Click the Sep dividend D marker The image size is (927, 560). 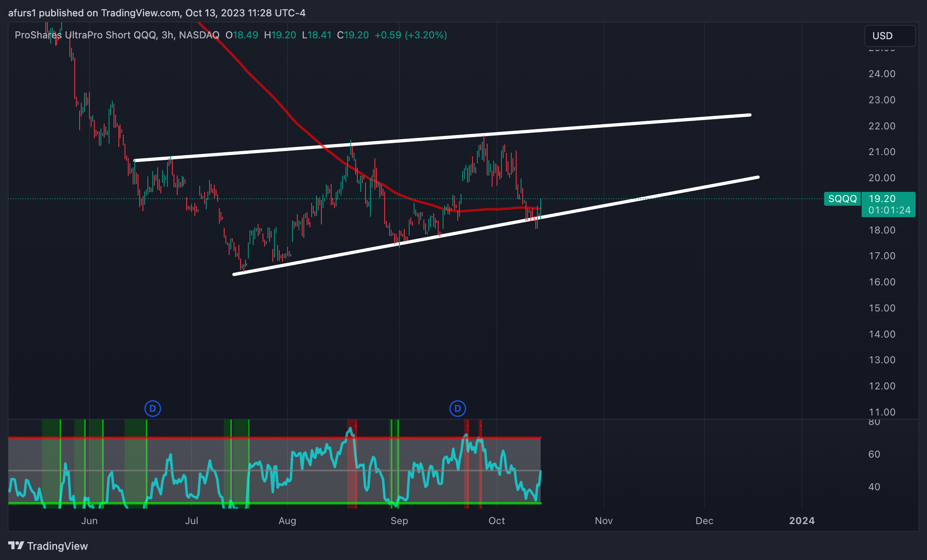pos(457,408)
